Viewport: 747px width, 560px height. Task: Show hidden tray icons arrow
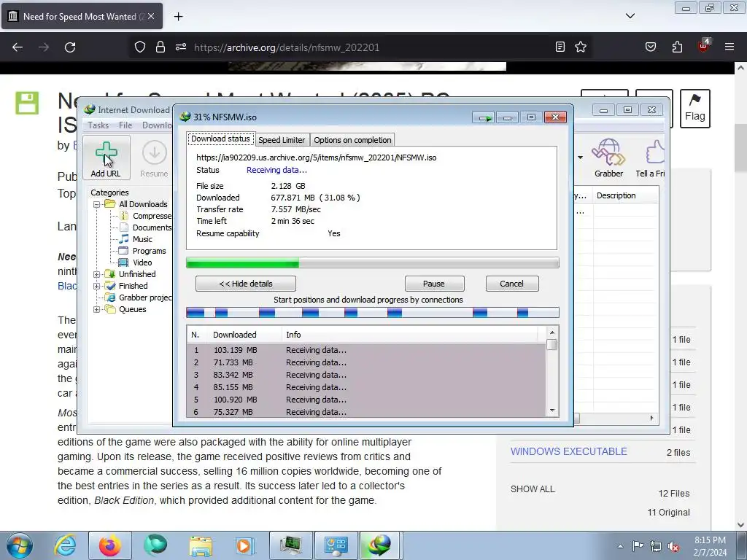[620, 546]
